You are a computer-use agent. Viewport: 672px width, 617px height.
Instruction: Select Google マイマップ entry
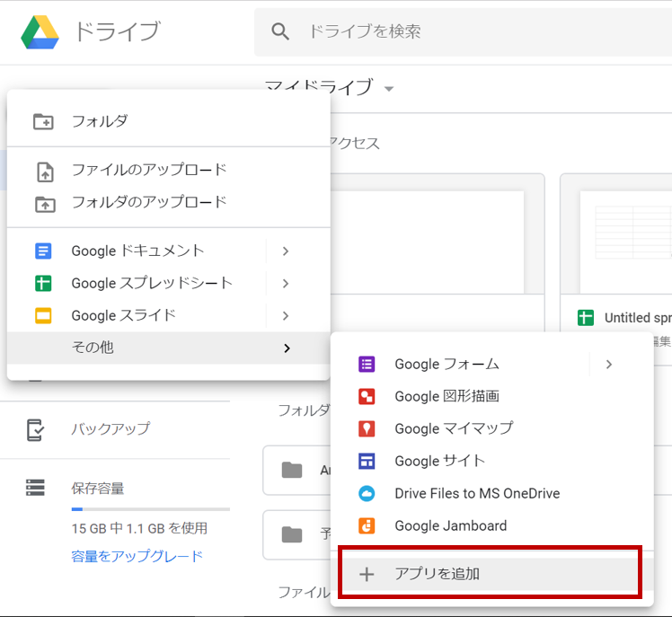(492, 429)
